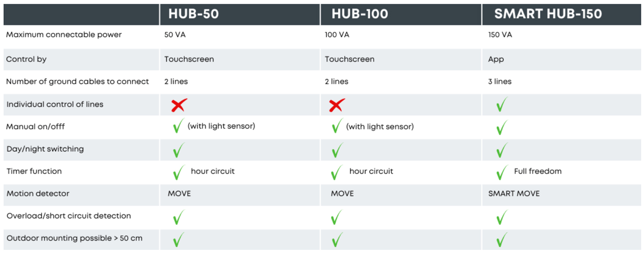This screenshot has width=644, height=255.
Task: Select the SMART HUB-150 column header
Action: click(548, 14)
